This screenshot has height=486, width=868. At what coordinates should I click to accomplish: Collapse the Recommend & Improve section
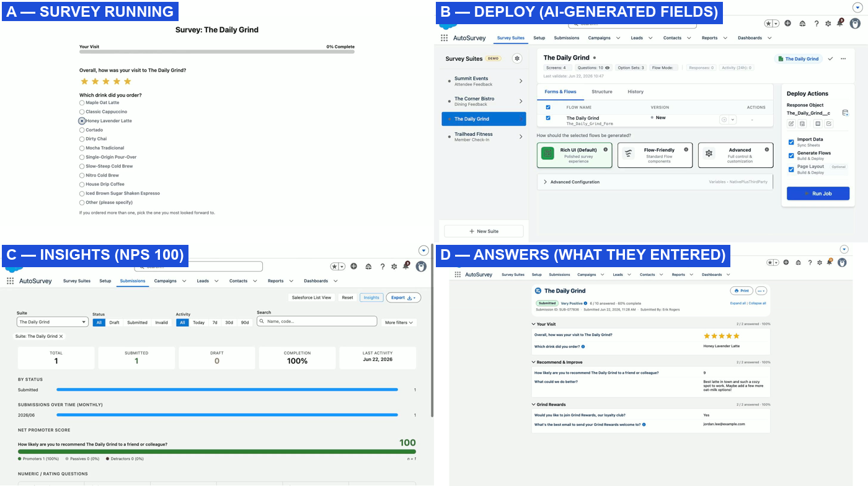534,362
